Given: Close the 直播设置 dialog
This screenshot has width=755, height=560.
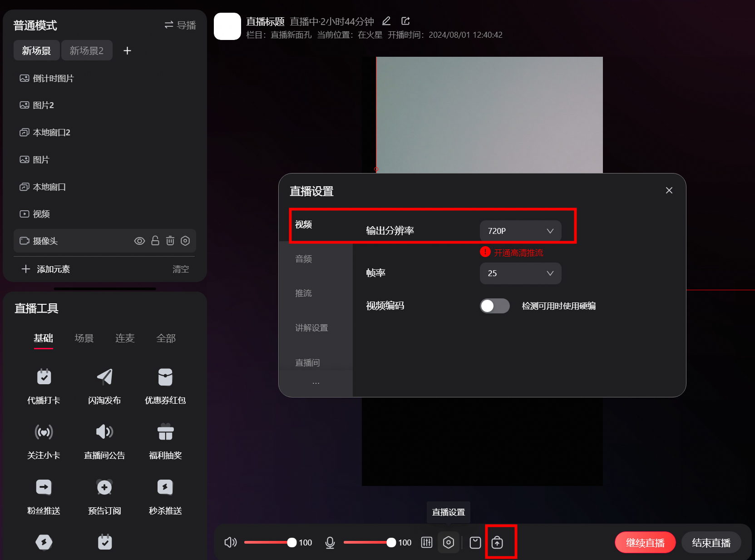Looking at the screenshot, I should pyautogui.click(x=669, y=190).
